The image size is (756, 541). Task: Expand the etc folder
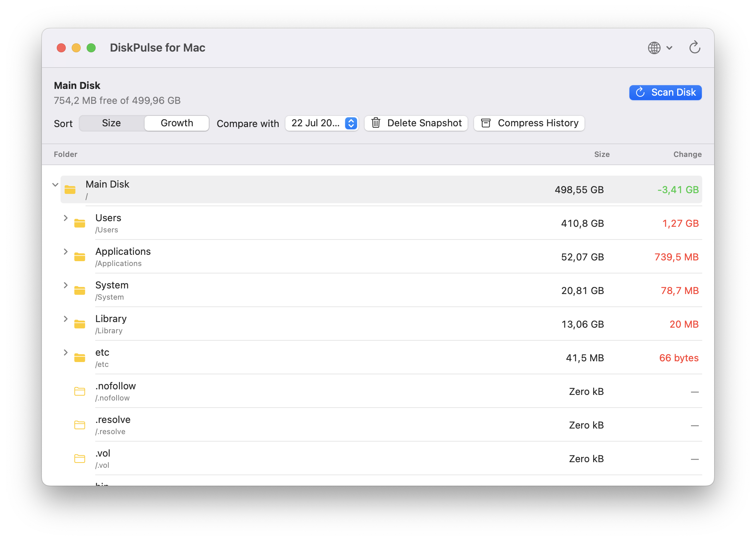(x=66, y=352)
